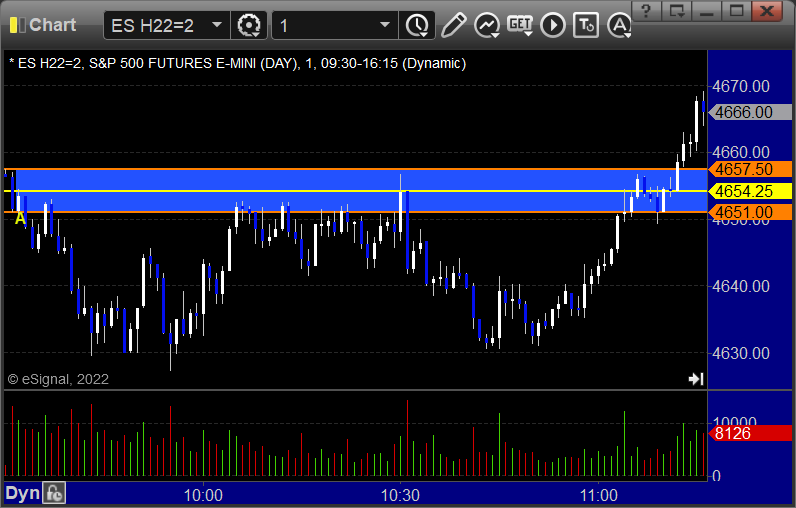The height and width of the screenshot is (508, 796).
Task: Toggle the scale lock icon near Dyn
Action: point(54,493)
